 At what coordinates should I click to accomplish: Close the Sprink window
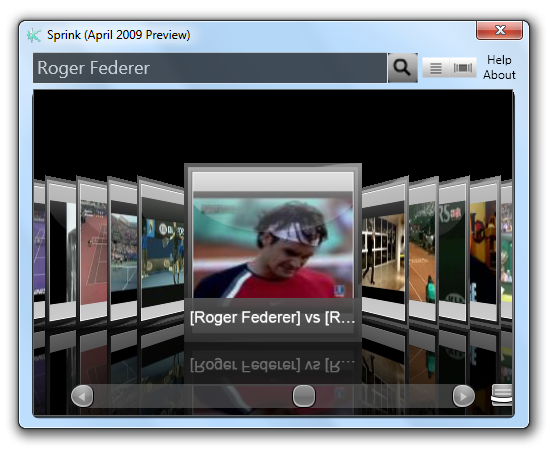coord(499,30)
